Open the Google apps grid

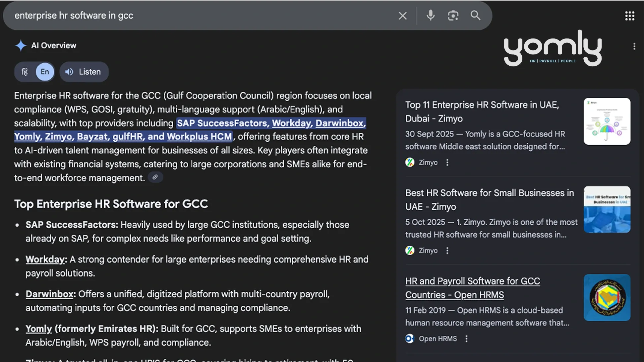click(630, 16)
